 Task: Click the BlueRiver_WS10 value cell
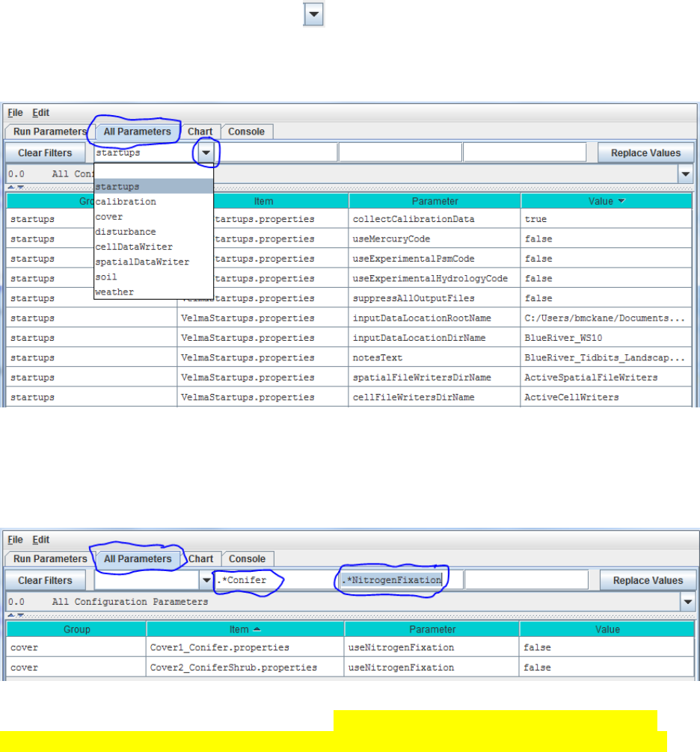tap(606, 338)
